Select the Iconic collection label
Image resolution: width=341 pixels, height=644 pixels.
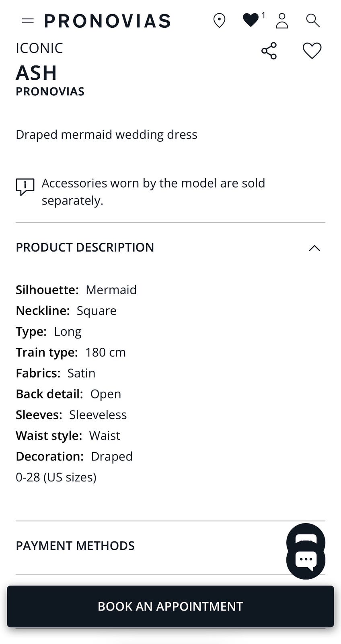tap(39, 48)
